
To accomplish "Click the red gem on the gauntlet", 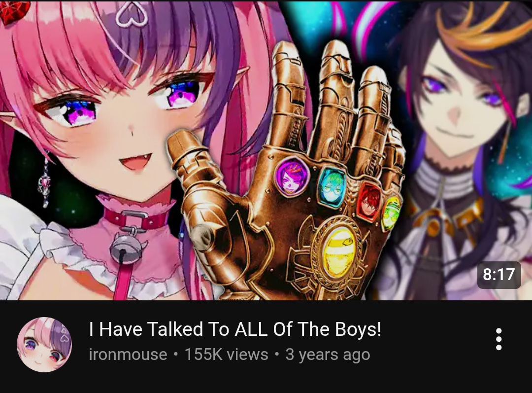I will point(369,202).
